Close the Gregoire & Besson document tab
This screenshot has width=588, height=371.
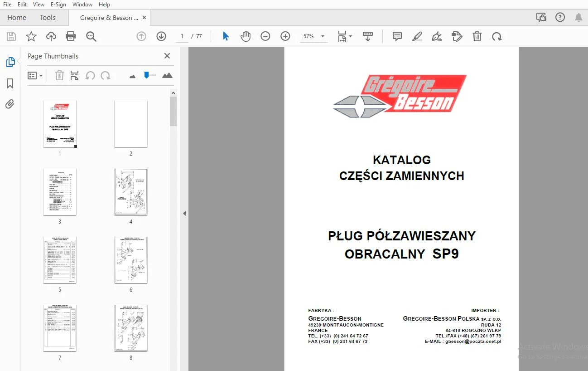point(144,18)
